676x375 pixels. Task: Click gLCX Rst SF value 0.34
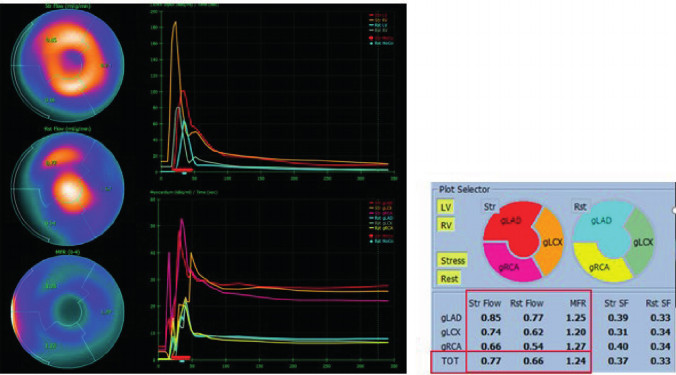click(660, 332)
